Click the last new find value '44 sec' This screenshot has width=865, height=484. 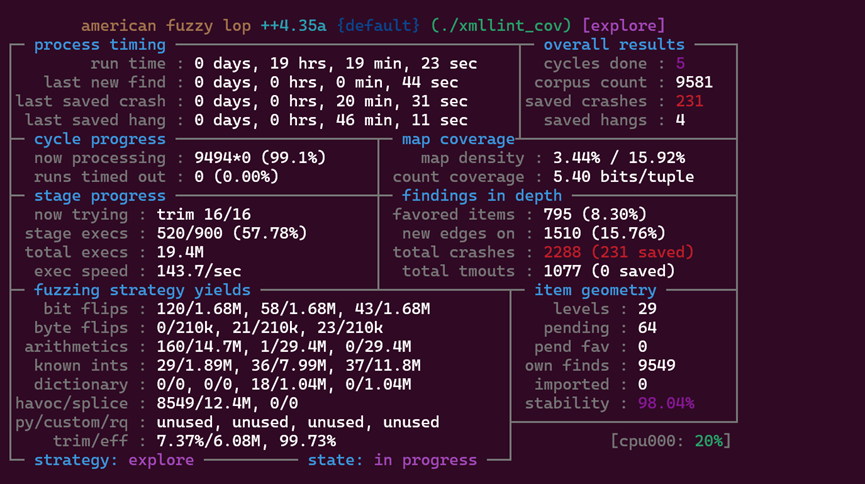(x=430, y=82)
